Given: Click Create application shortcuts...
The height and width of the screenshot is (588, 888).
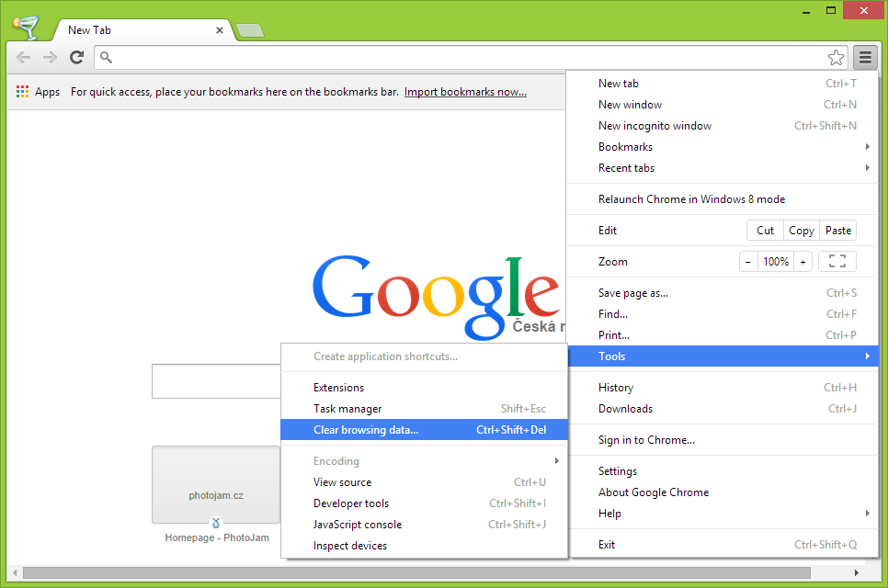Looking at the screenshot, I should pos(424,356).
